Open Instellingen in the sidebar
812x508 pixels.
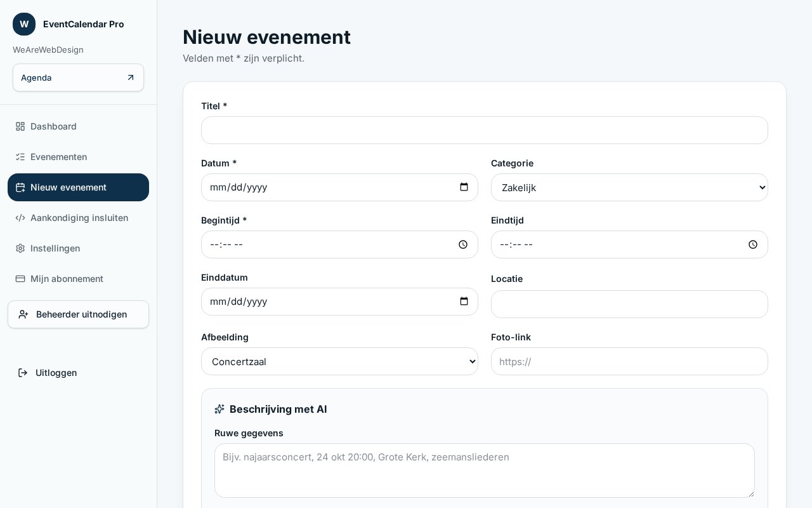tap(78, 248)
